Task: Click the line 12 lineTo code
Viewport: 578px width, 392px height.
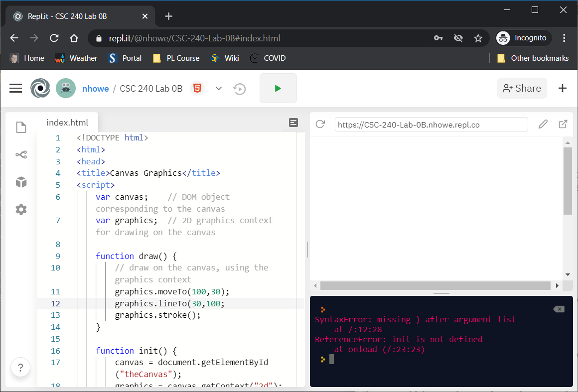Action: pyautogui.click(x=169, y=303)
